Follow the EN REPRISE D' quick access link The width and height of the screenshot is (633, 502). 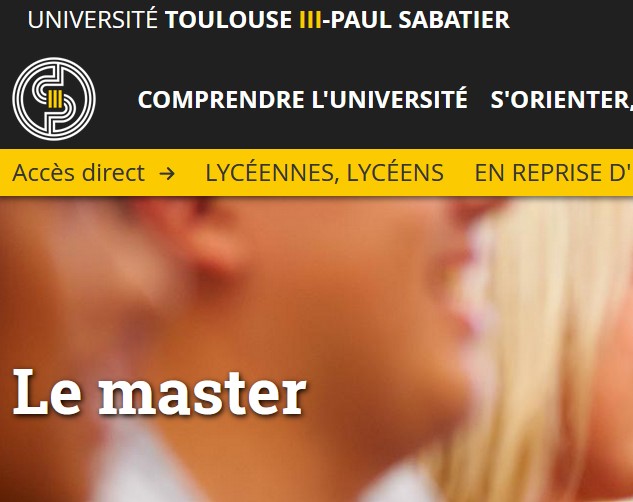pos(553,173)
